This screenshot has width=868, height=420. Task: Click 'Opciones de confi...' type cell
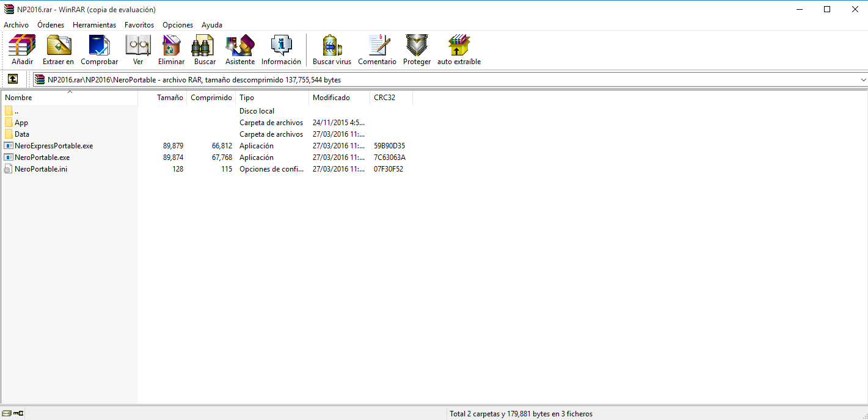click(271, 169)
